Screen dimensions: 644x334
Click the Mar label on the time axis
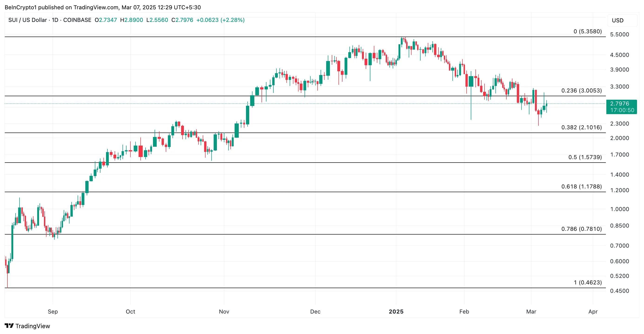[x=531, y=311]
